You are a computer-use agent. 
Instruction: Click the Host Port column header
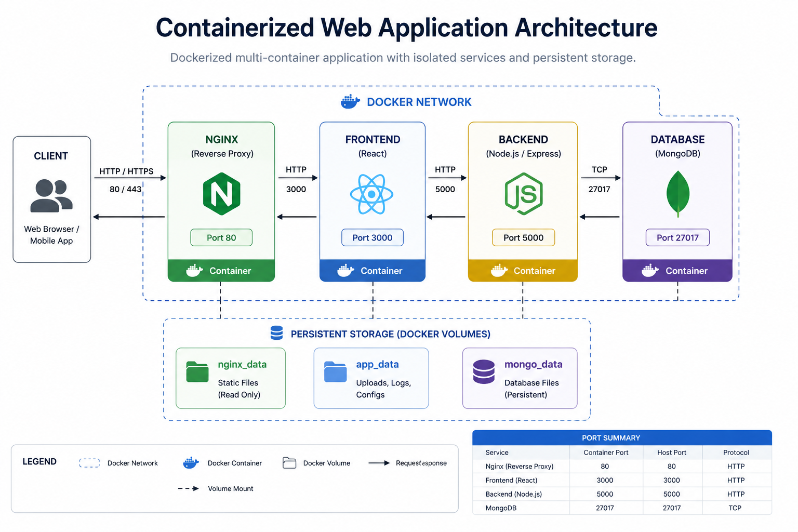(x=672, y=453)
